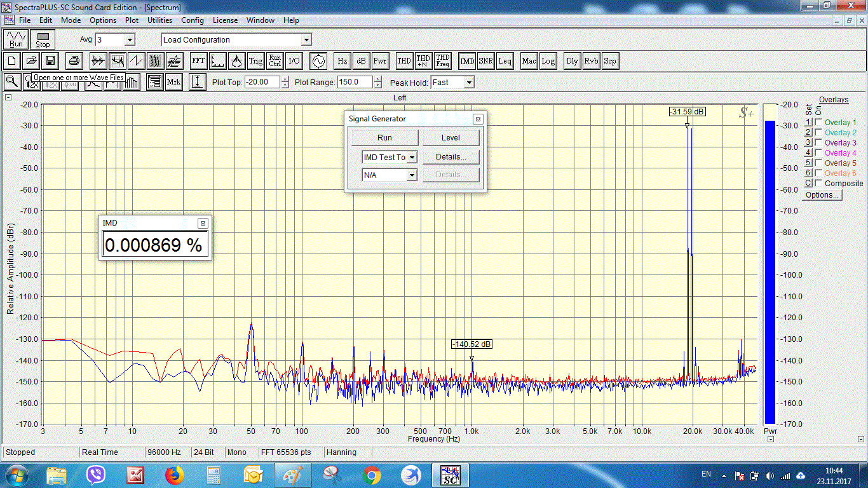Open the IMD Test Tones generator dropdown
This screenshot has width=868, height=488.
click(412, 158)
